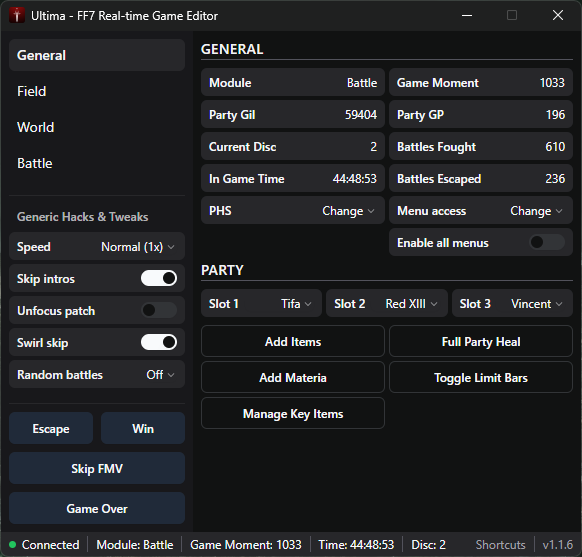Toggle the Swirl skip switch
This screenshot has height=557, width=582.
(159, 342)
